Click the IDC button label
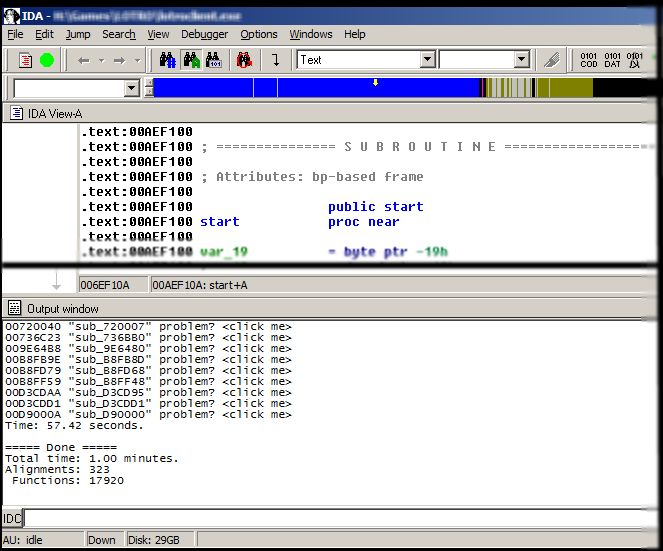The image size is (663, 551). 12,518
